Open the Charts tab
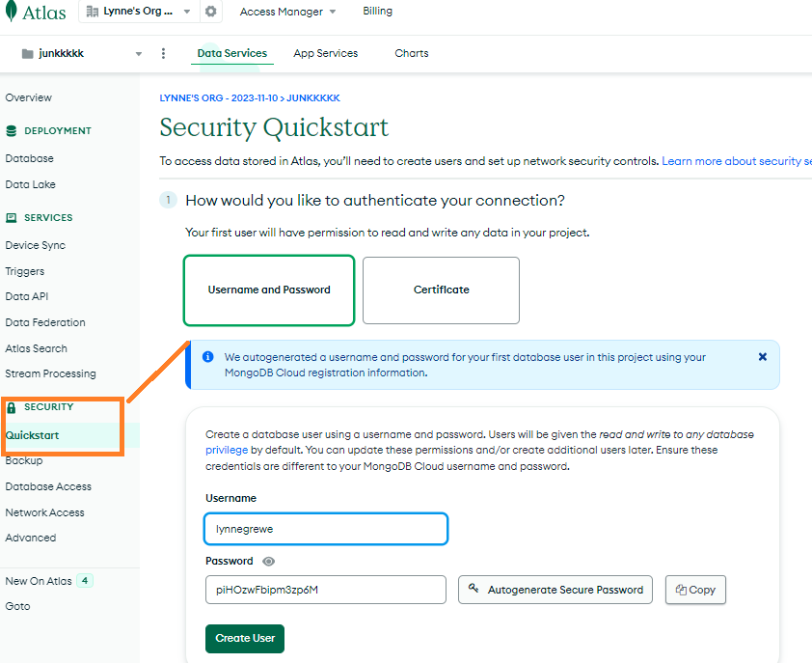 (412, 54)
